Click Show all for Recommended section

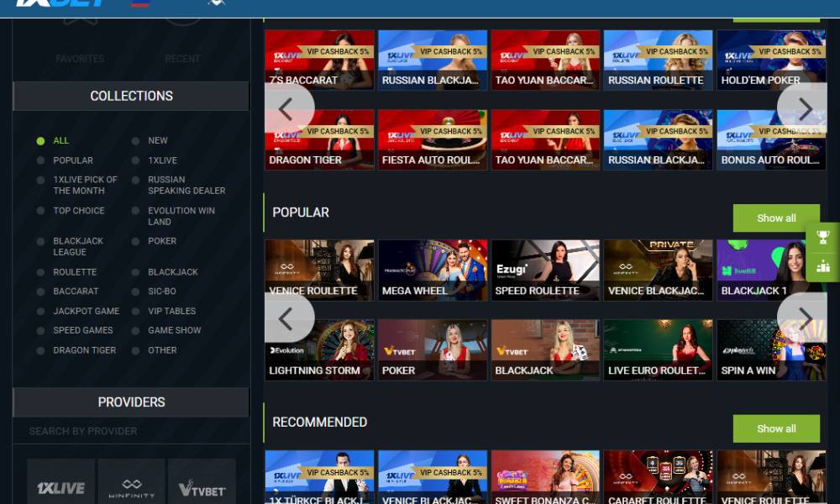(775, 428)
